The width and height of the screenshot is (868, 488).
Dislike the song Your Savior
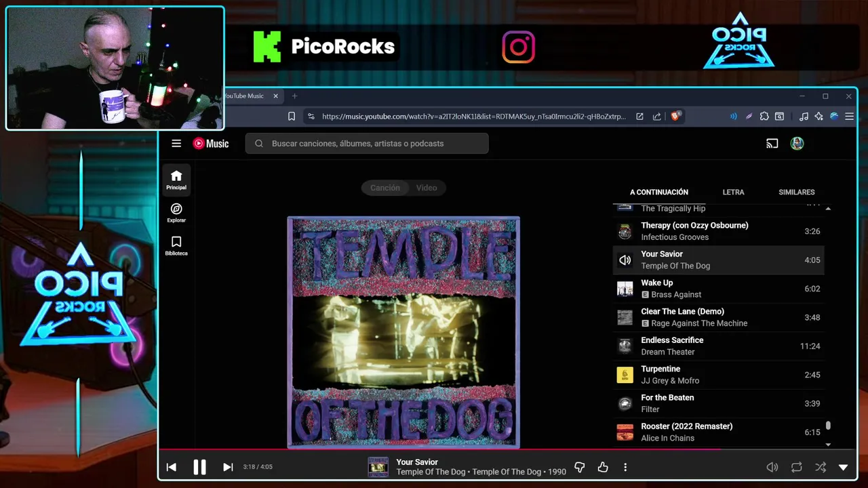[x=580, y=467]
